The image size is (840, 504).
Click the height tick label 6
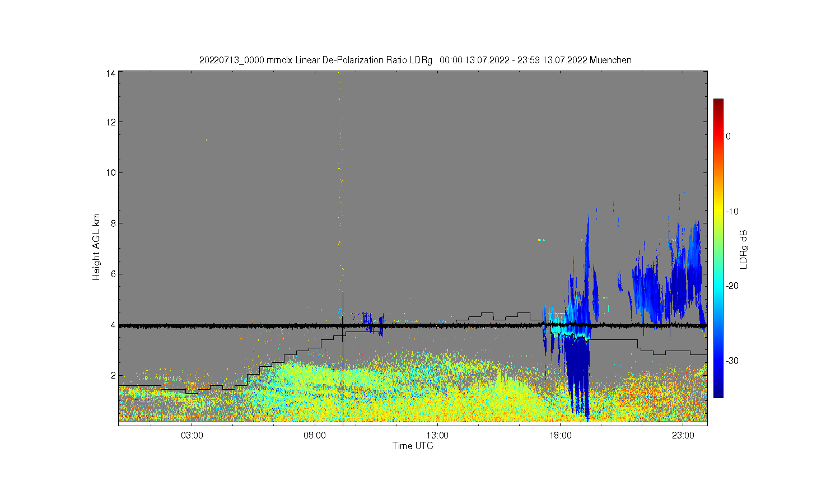tap(113, 274)
